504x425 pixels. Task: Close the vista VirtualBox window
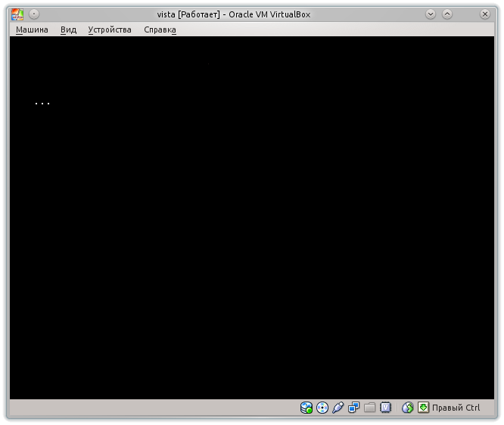coord(486,14)
